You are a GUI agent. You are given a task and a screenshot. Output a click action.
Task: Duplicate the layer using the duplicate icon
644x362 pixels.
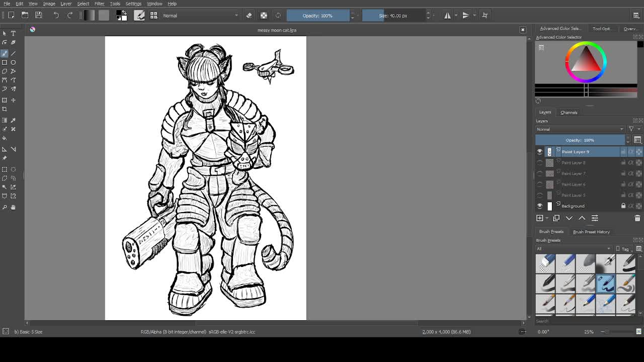tap(556, 218)
